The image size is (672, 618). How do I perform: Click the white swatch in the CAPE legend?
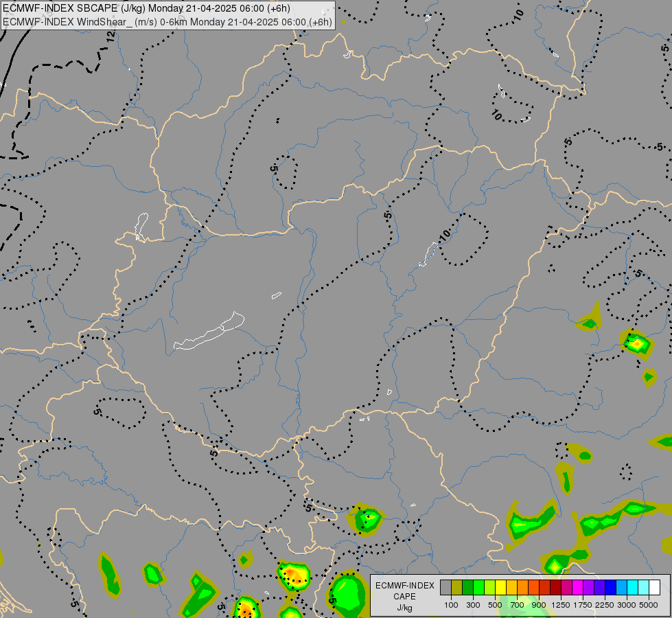[x=655, y=587]
